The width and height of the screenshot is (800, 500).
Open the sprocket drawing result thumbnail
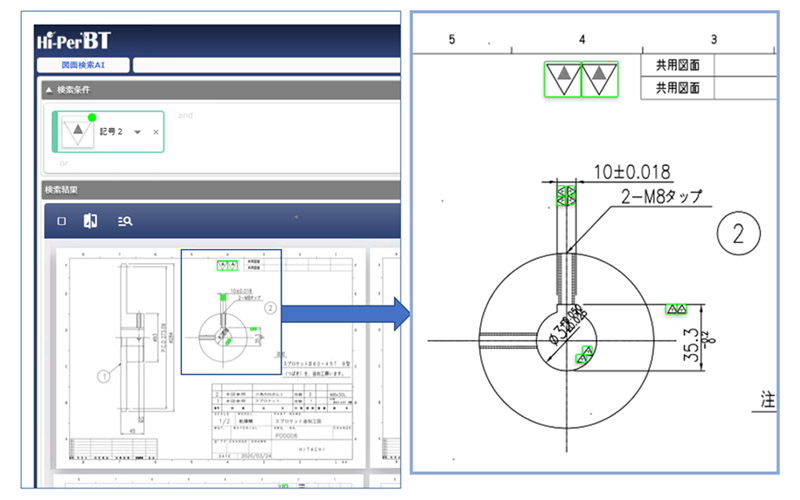pyautogui.click(x=210, y=360)
